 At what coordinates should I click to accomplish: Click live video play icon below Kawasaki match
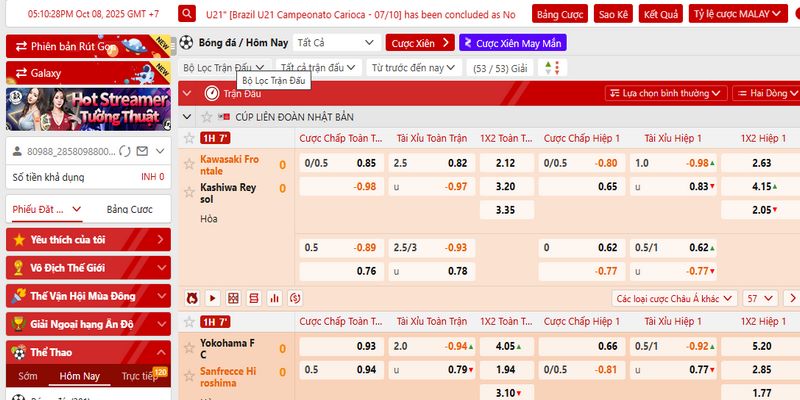pos(212,298)
